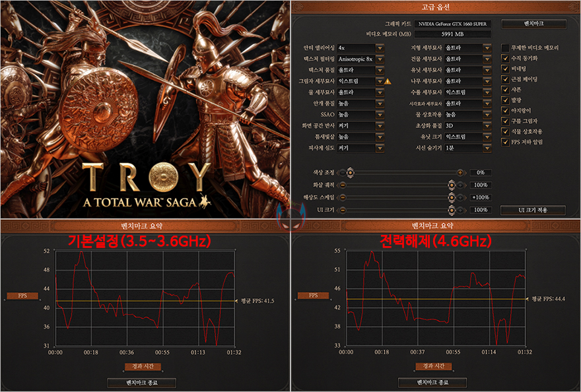
Task: Disable the 샤픈 checkbox
Action: tap(505, 89)
